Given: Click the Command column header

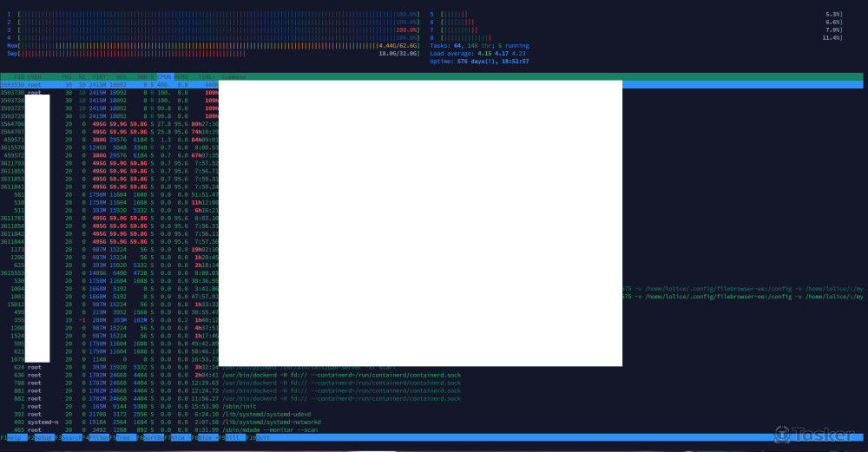Looking at the screenshot, I should pyautogui.click(x=234, y=76).
